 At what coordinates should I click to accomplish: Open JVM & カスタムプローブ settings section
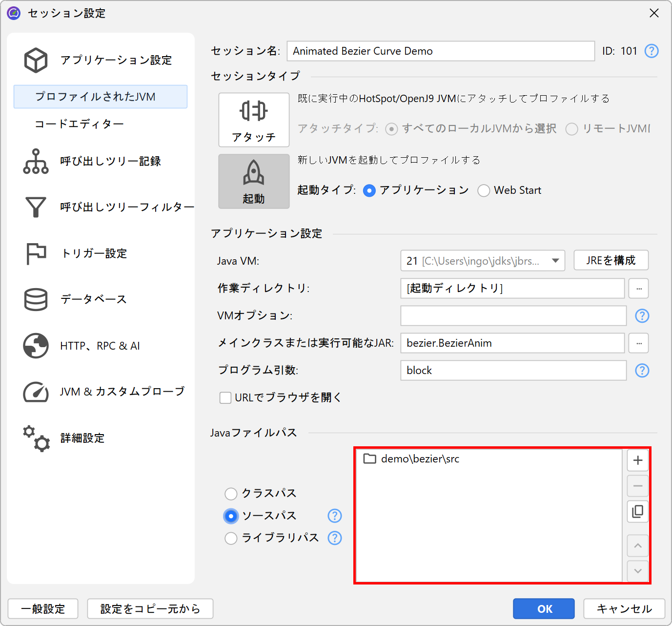point(122,392)
